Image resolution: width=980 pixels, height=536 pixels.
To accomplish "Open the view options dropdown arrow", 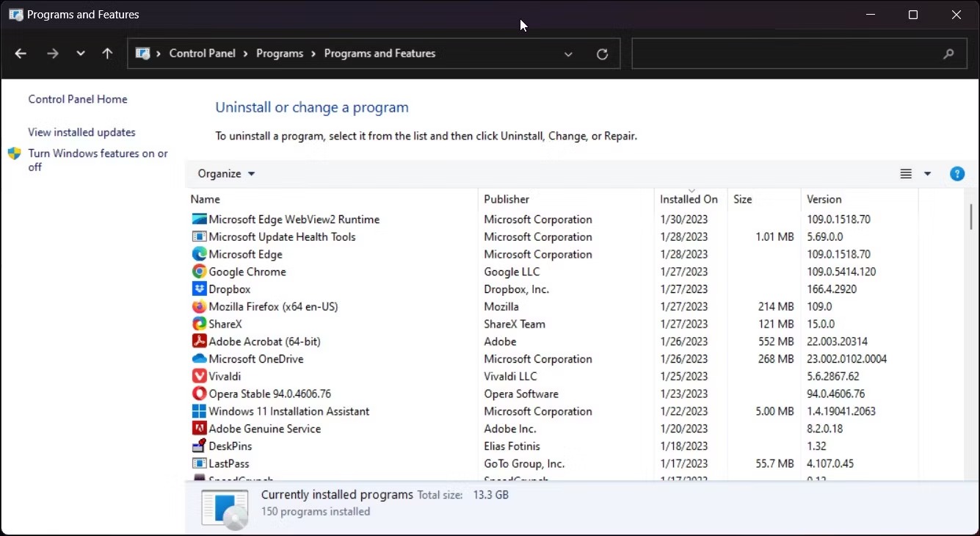I will [927, 174].
